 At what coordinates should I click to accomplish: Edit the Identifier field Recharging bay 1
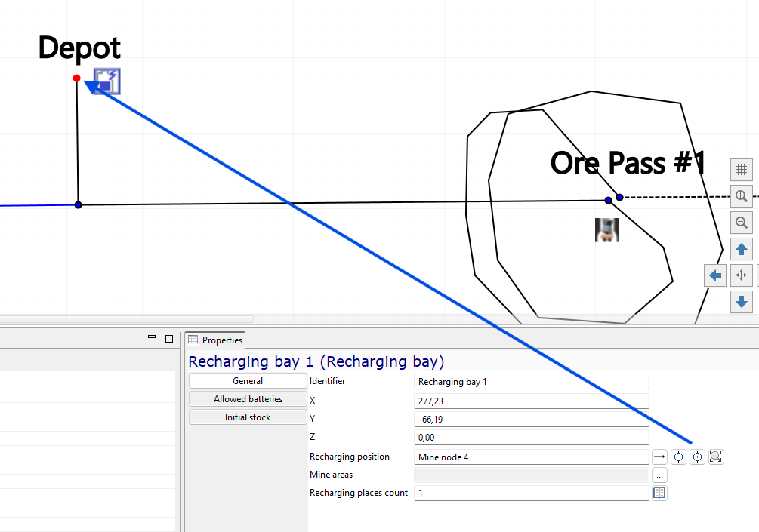(532, 382)
